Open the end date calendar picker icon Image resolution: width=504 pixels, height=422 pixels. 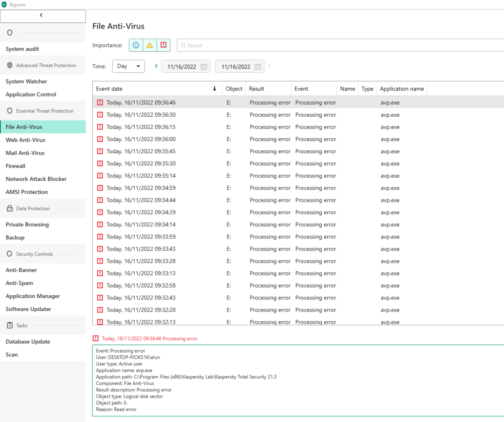(x=258, y=66)
